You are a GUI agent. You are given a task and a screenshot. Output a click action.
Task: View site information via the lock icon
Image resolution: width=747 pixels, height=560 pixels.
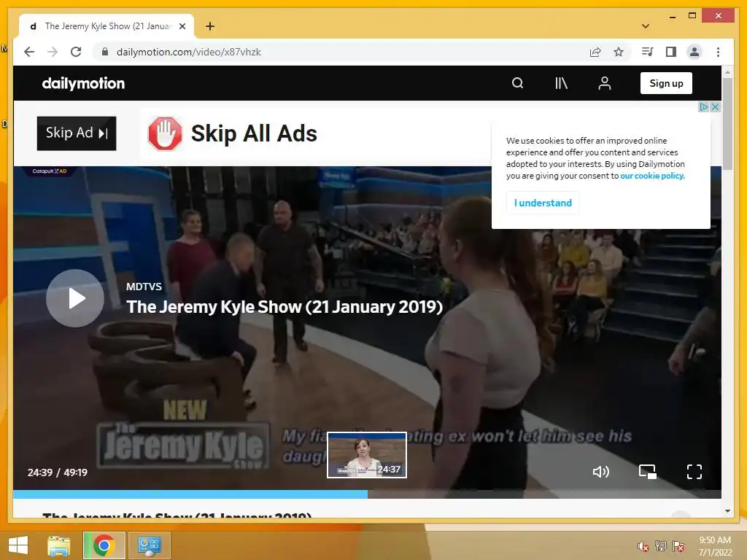pos(105,52)
